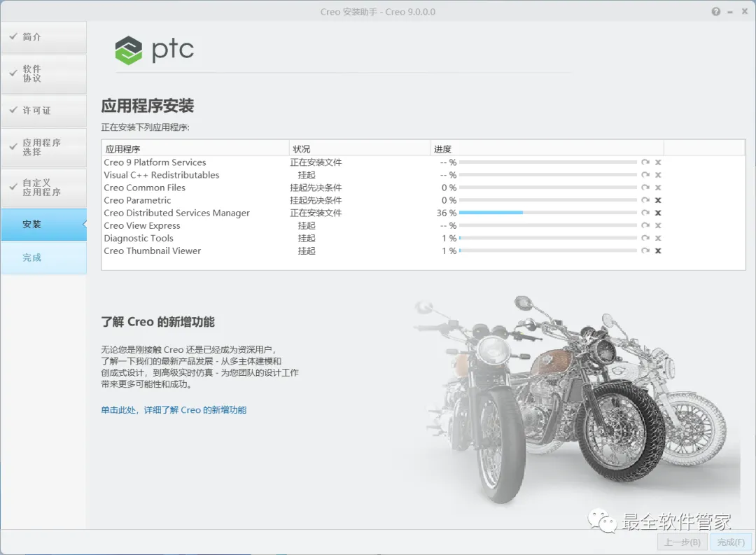Click the 完成(F) button
756x555 pixels.
coord(731,542)
